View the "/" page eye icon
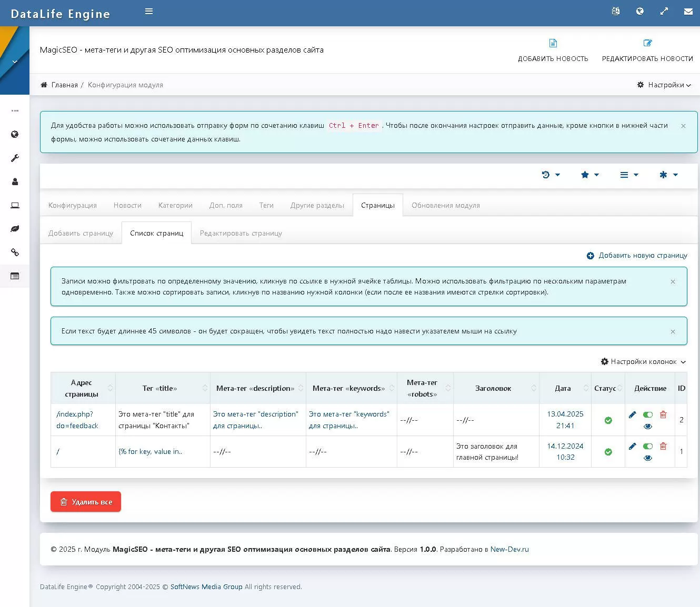The image size is (700, 607). (x=648, y=458)
